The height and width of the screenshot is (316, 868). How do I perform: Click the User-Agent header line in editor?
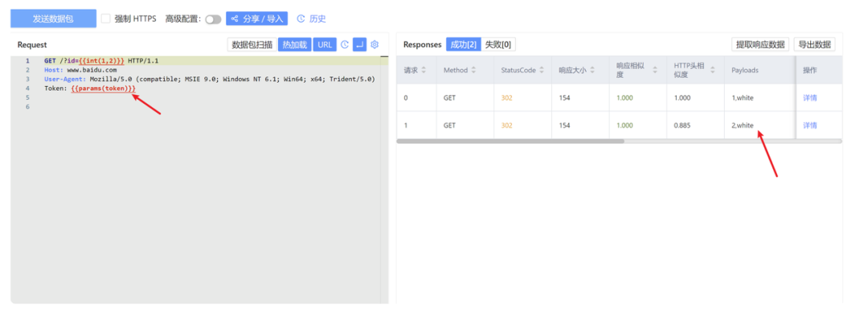(x=209, y=79)
